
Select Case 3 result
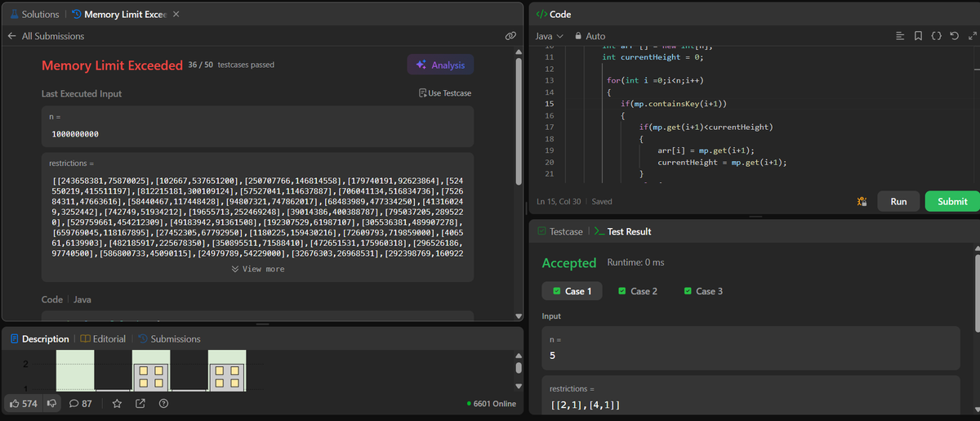[703, 291]
